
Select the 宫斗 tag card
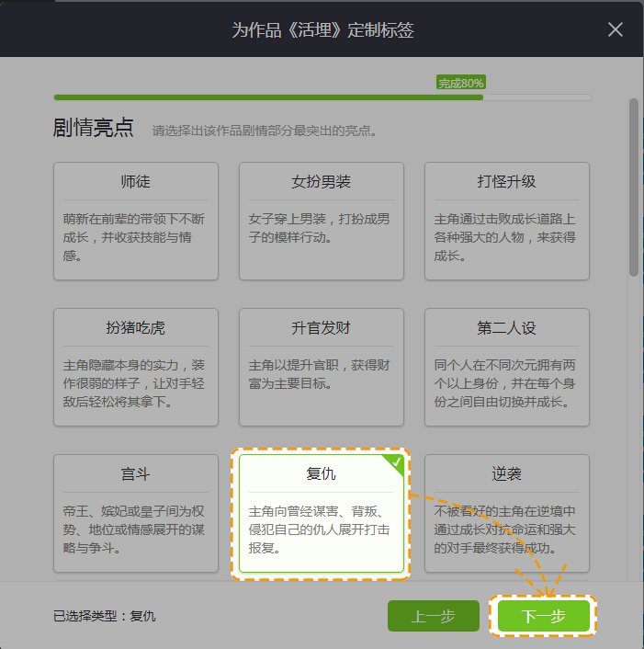click(x=136, y=513)
